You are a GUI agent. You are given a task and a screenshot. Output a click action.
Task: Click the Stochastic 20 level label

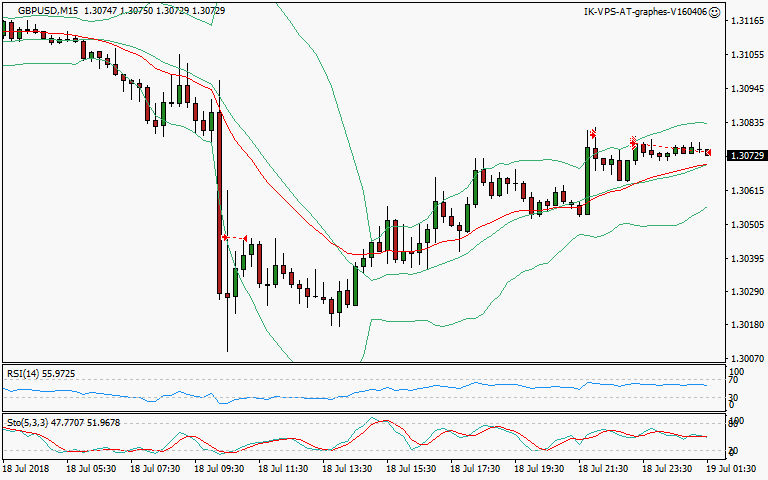tap(734, 451)
